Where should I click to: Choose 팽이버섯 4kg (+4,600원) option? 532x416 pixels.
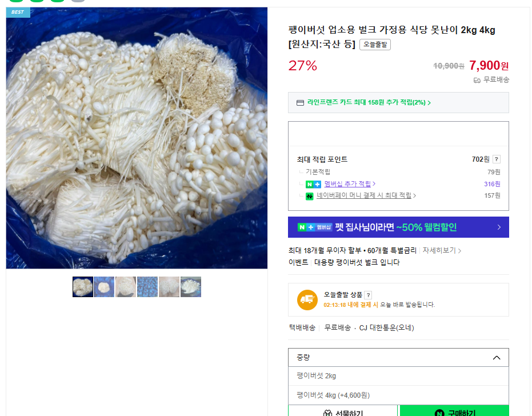(x=398, y=395)
